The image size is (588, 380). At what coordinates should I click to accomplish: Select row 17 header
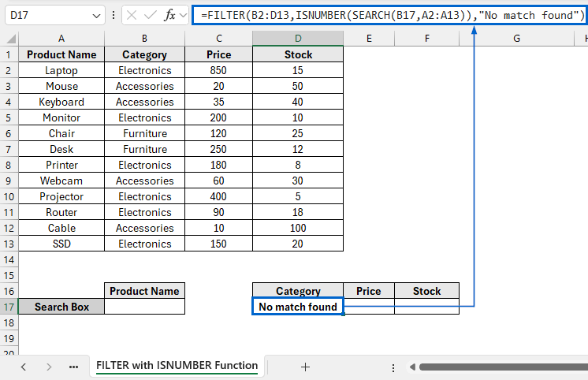click(9, 307)
